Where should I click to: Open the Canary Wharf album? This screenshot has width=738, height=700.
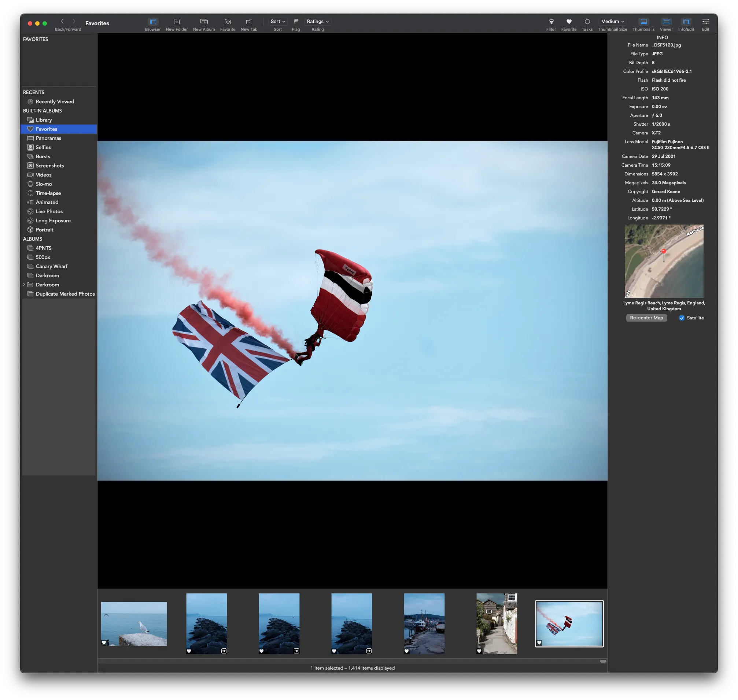[52, 266]
